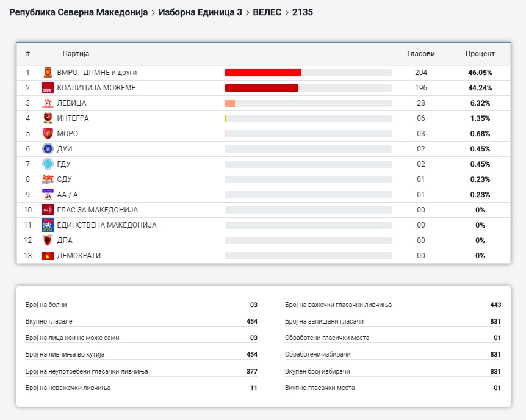Viewport: 526px width, 420px height.
Task: Navigate to ВЕЛЕС breadcrumb level
Action: [x=268, y=12]
